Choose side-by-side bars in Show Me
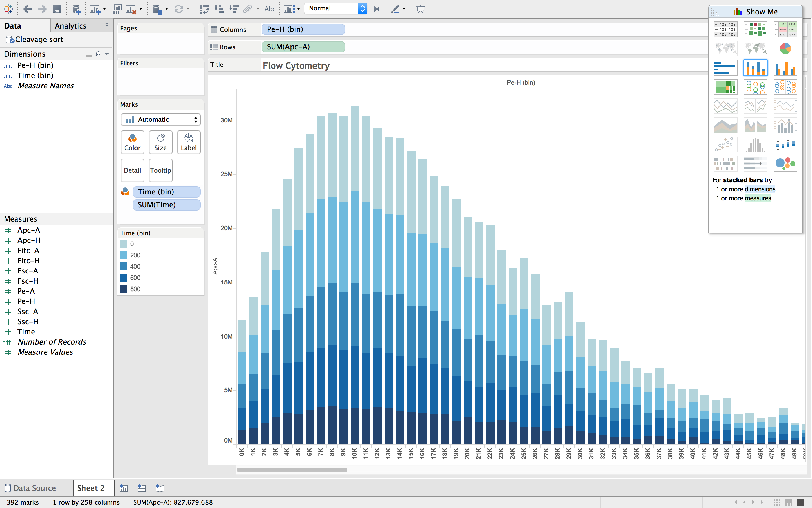Image resolution: width=812 pixels, height=508 pixels. pos(785,67)
